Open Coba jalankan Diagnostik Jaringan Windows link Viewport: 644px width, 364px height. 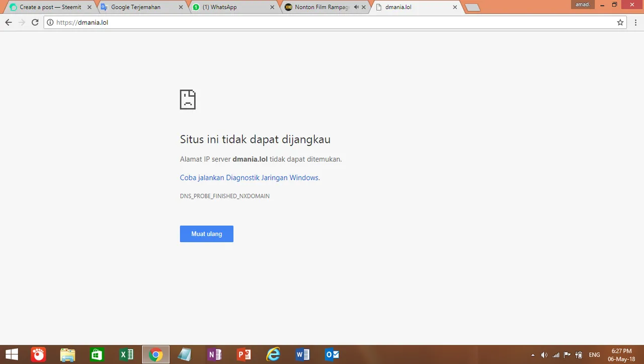tap(250, 178)
